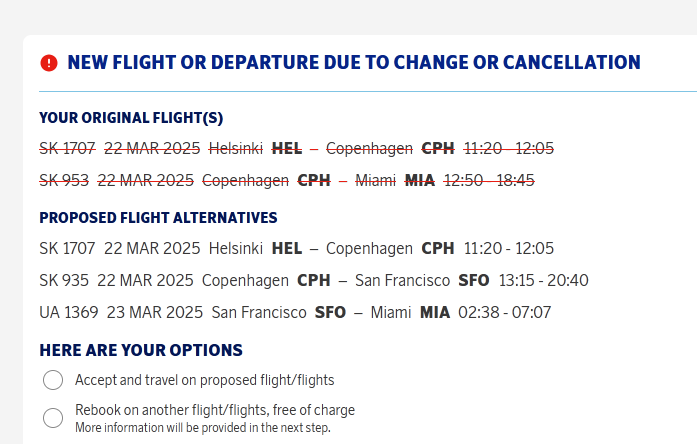The image size is (697, 444).
Task: Click the 'Proposed flight alternatives' heading
Action: tap(158, 217)
